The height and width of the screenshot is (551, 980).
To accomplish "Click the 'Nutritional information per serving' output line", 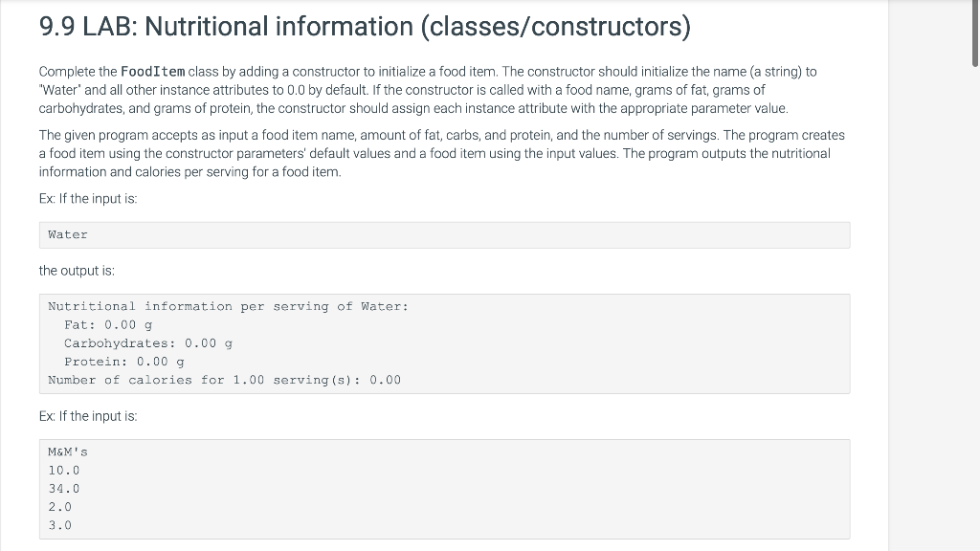I will tap(228, 306).
